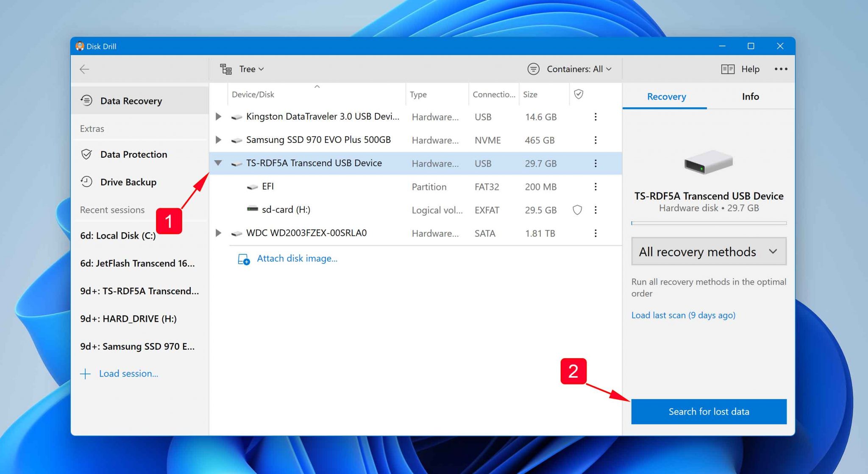
Task: Open the Drive Backup section
Action: click(x=128, y=182)
